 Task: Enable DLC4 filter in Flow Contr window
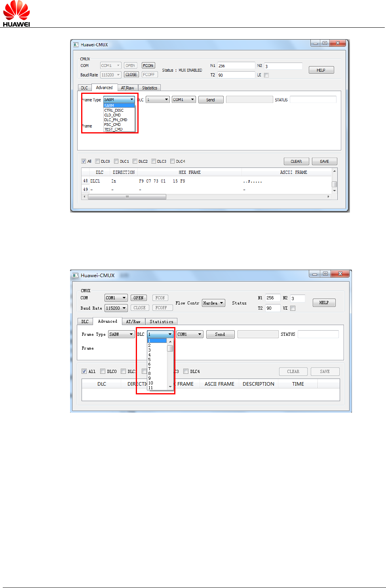click(x=186, y=371)
